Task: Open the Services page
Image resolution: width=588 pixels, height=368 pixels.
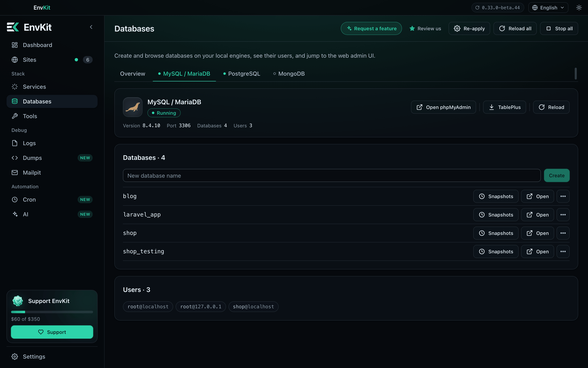Action: tap(52, 87)
